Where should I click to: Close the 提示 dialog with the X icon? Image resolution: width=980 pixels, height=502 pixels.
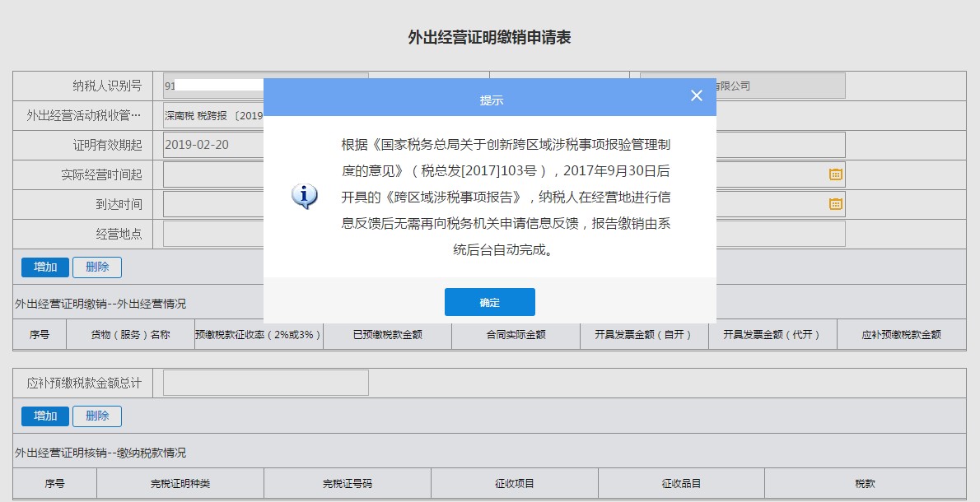697,96
